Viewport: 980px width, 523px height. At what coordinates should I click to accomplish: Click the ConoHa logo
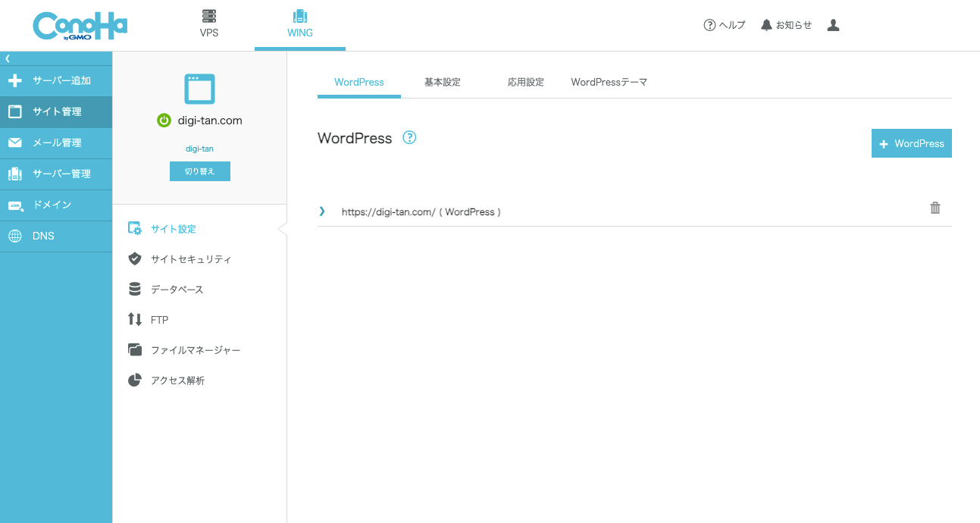tap(80, 26)
